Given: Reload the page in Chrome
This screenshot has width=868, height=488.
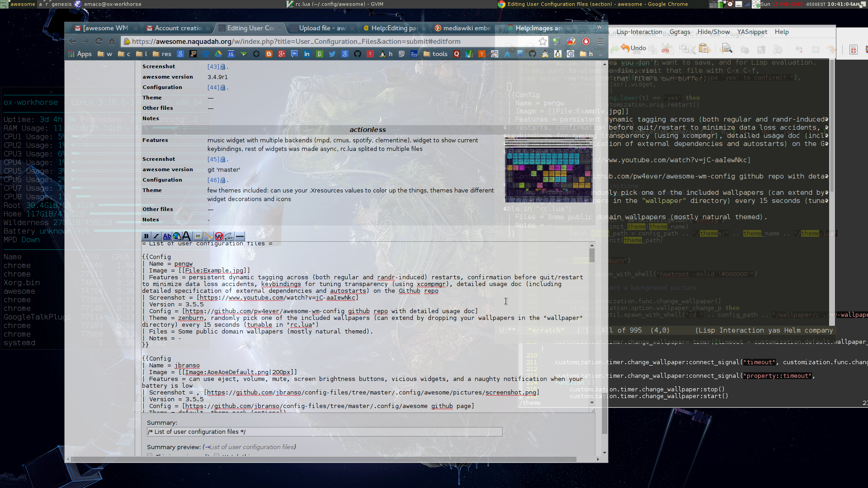Looking at the screenshot, I should (x=99, y=42).
